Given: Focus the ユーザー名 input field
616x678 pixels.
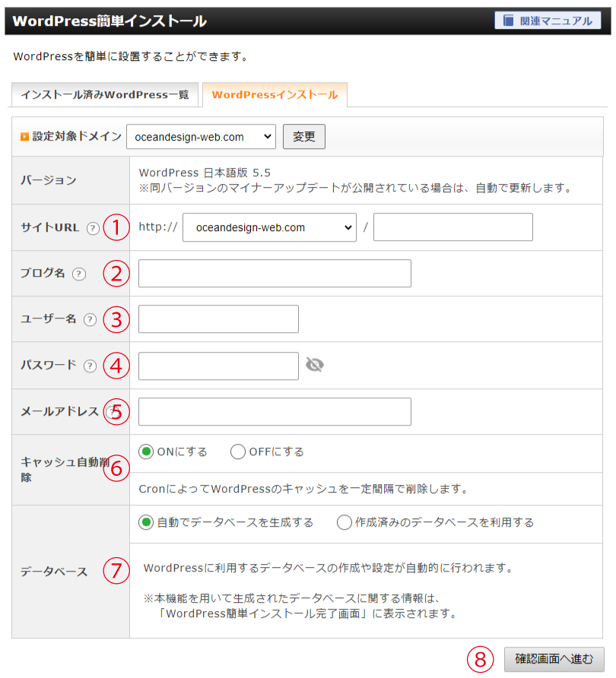Looking at the screenshot, I should pyautogui.click(x=218, y=319).
